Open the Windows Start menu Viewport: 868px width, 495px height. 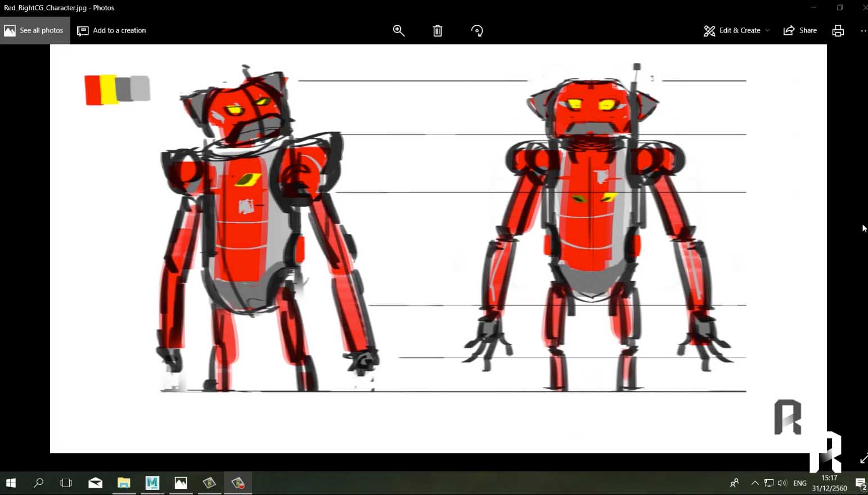pyautogui.click(x=11, y=483)
